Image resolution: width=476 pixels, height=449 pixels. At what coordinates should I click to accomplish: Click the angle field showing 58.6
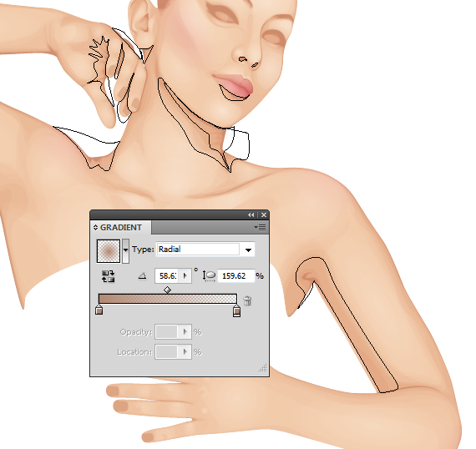coord(167,275)
